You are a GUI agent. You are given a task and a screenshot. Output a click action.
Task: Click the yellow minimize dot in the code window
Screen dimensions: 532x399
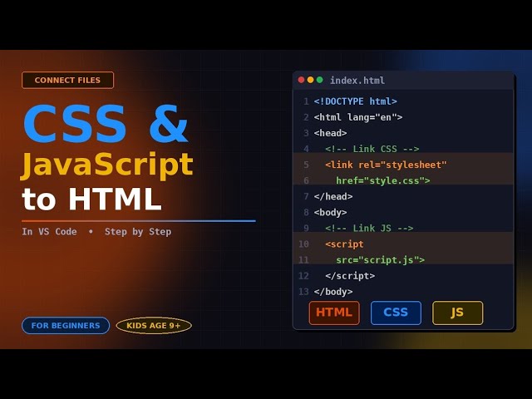(310, 80)
